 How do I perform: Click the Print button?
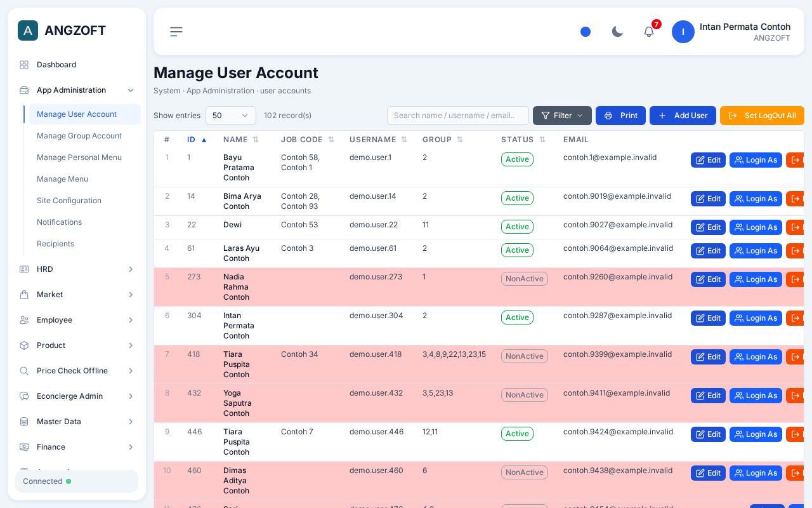point(620,116)
